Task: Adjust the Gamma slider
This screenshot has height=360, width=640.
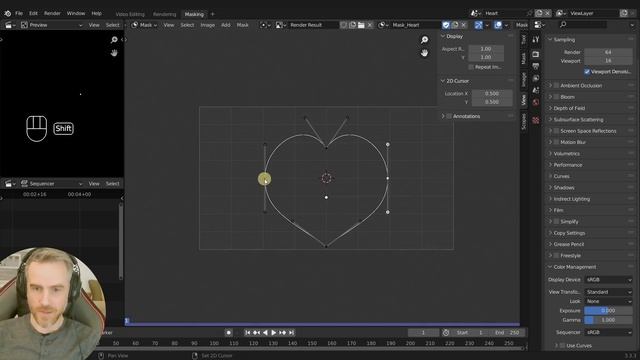Action: coord(609,320)
